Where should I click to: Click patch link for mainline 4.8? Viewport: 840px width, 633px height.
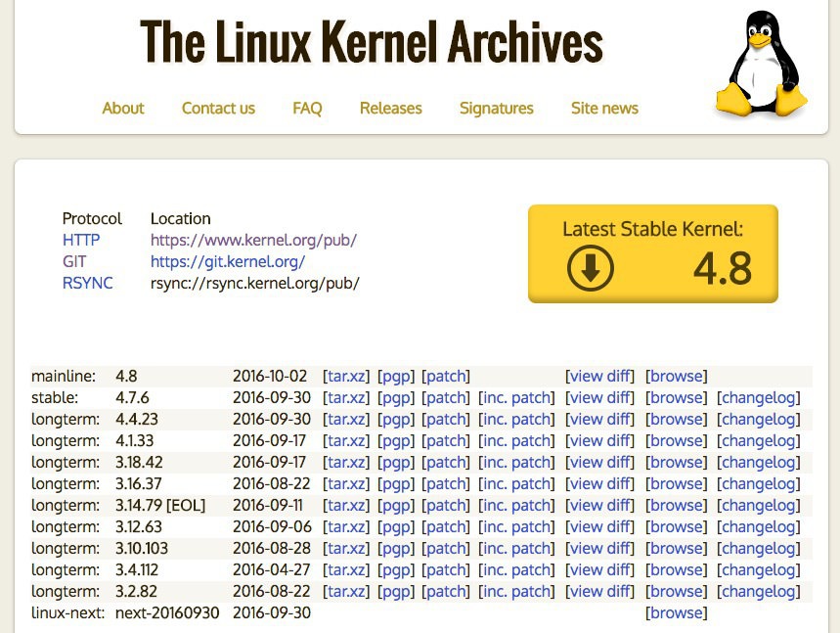(x=446, y=377)
